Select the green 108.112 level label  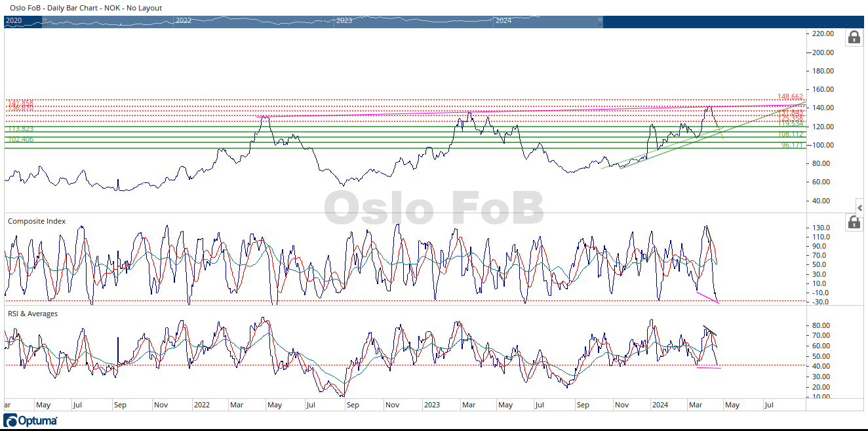click(x=791, y=134)
